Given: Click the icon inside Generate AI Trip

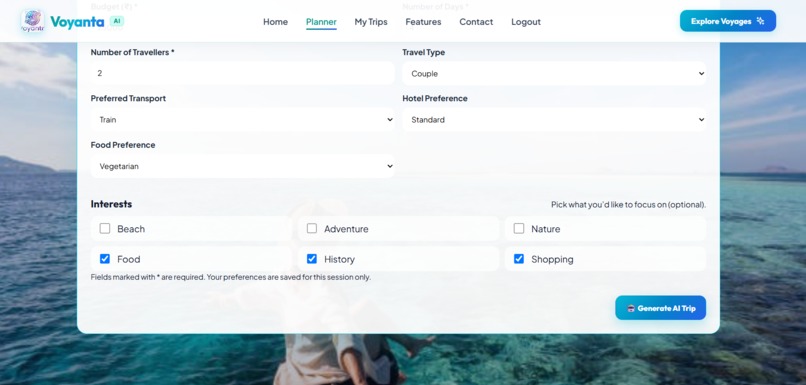Looking at the screenshot, I should coord(631,308).
